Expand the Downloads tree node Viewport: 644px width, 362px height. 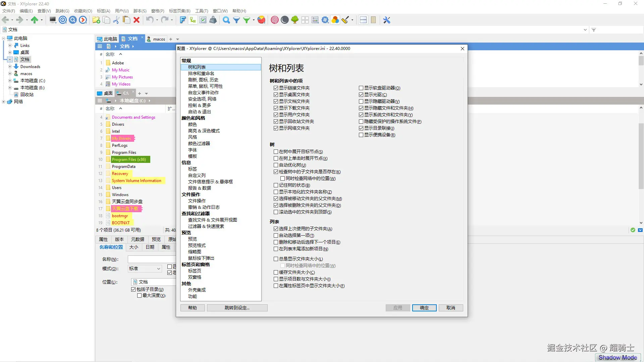point(10,67)
